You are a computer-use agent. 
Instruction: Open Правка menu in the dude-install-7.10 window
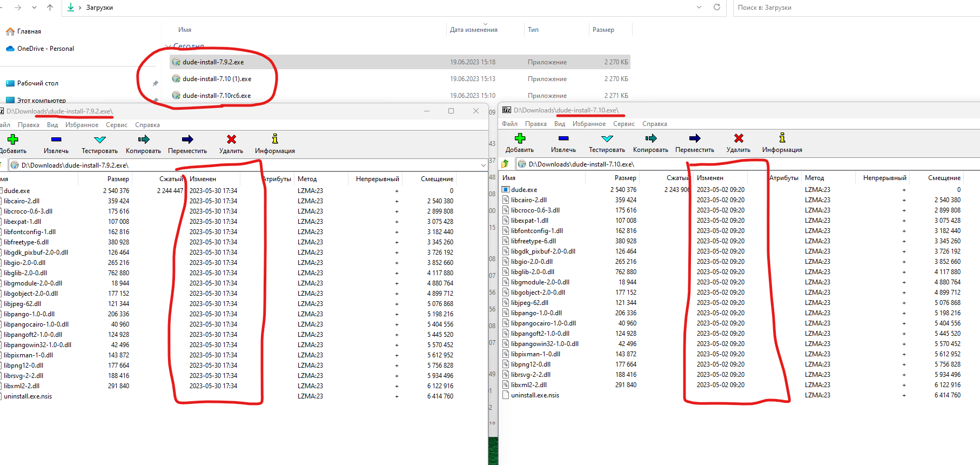(x=536, y=124)
